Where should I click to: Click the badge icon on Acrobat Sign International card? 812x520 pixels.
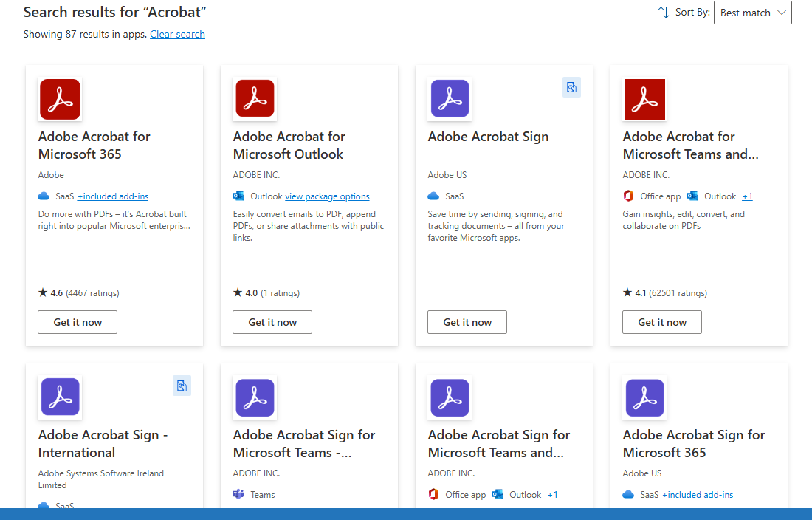[x=182, y=386]
